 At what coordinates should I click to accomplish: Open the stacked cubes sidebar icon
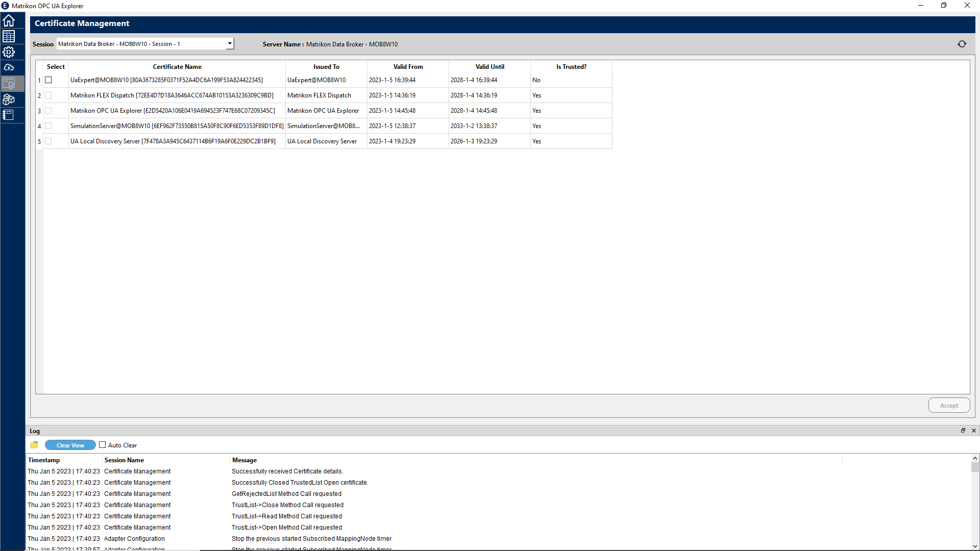[x=9, y=99]
